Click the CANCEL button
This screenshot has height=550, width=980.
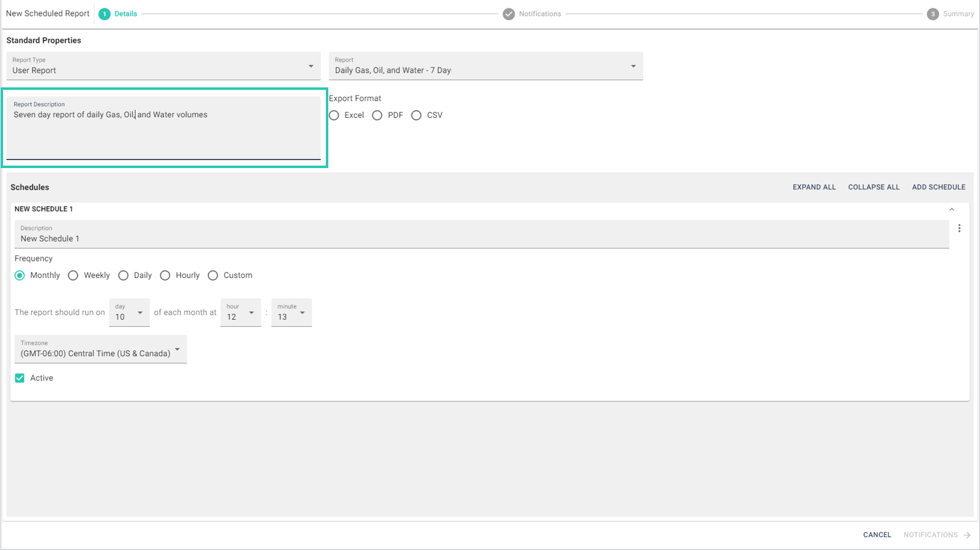tap(877, 535)
